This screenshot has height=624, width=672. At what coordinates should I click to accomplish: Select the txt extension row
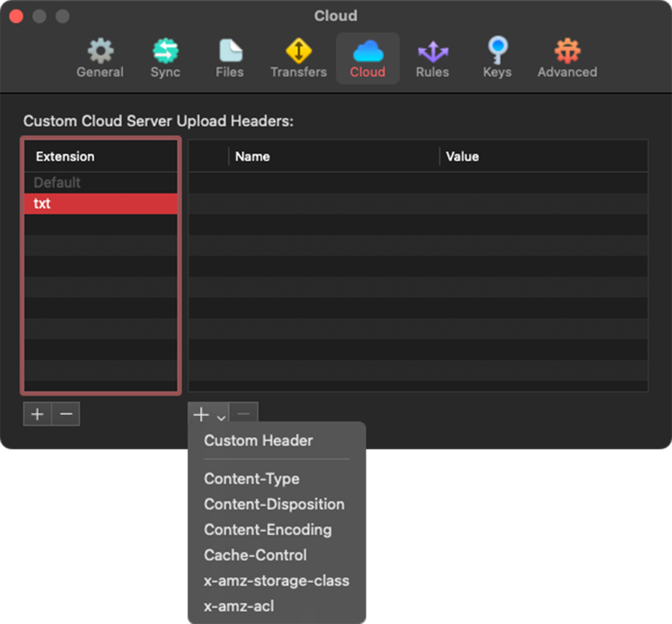tap(101, 203)
